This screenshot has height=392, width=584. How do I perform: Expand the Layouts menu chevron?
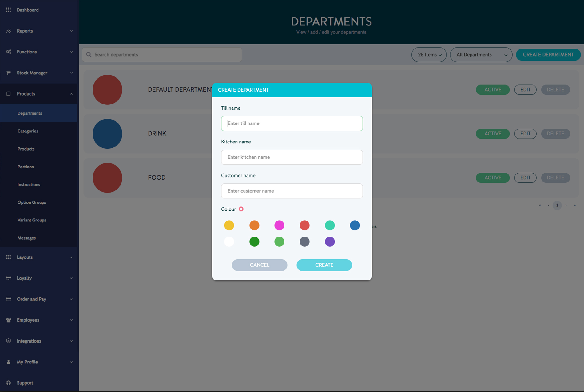71,257
